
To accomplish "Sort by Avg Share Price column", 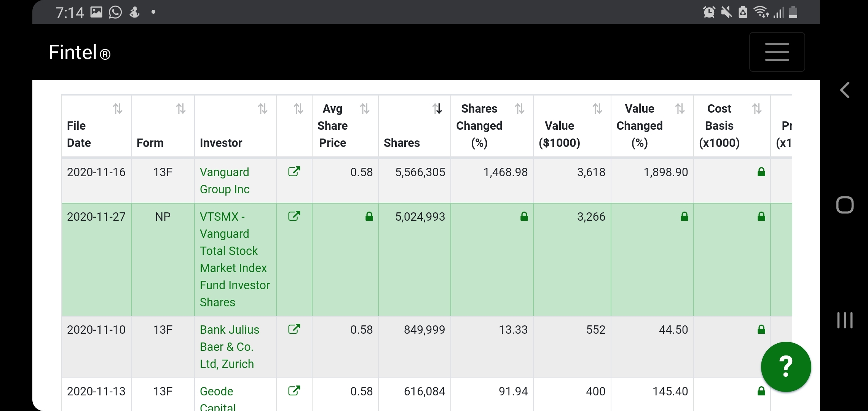I will point(365,109).
